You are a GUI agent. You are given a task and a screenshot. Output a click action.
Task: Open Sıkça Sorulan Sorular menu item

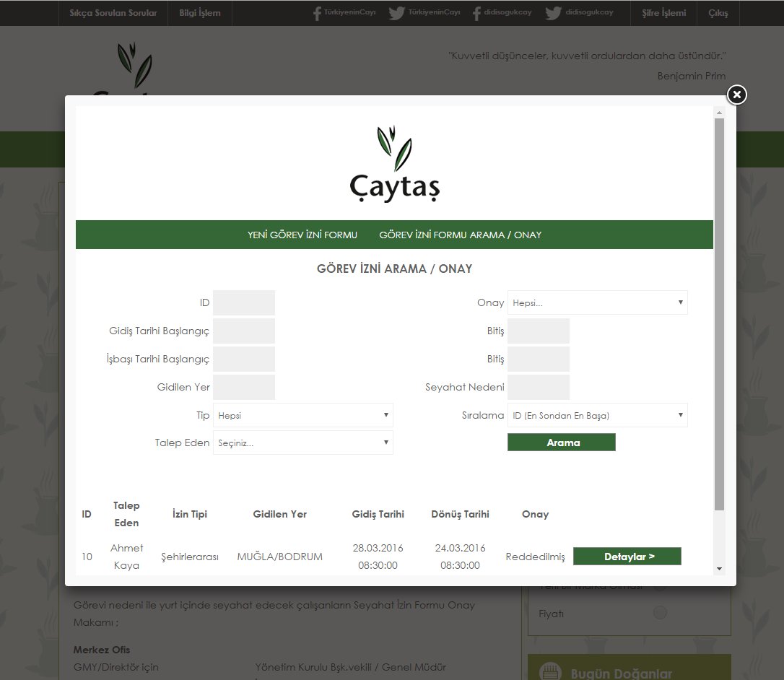(113, 13)
